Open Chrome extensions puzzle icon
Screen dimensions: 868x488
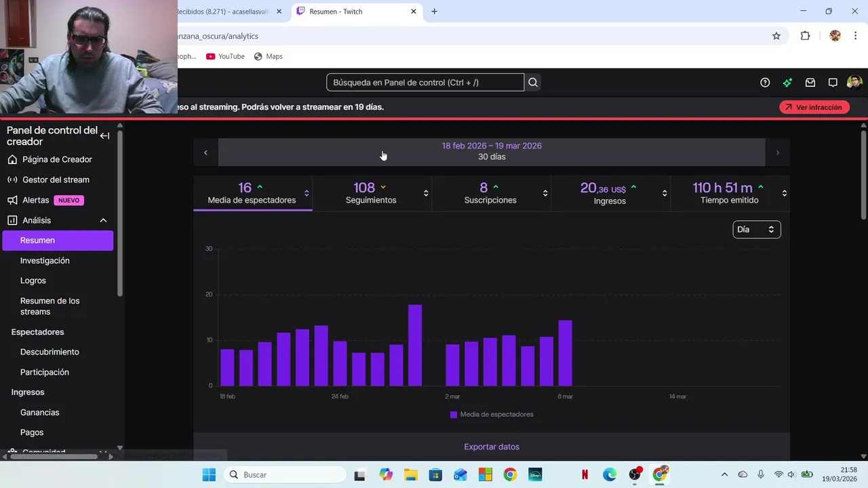pyautogui.click(x=805, y=36)
